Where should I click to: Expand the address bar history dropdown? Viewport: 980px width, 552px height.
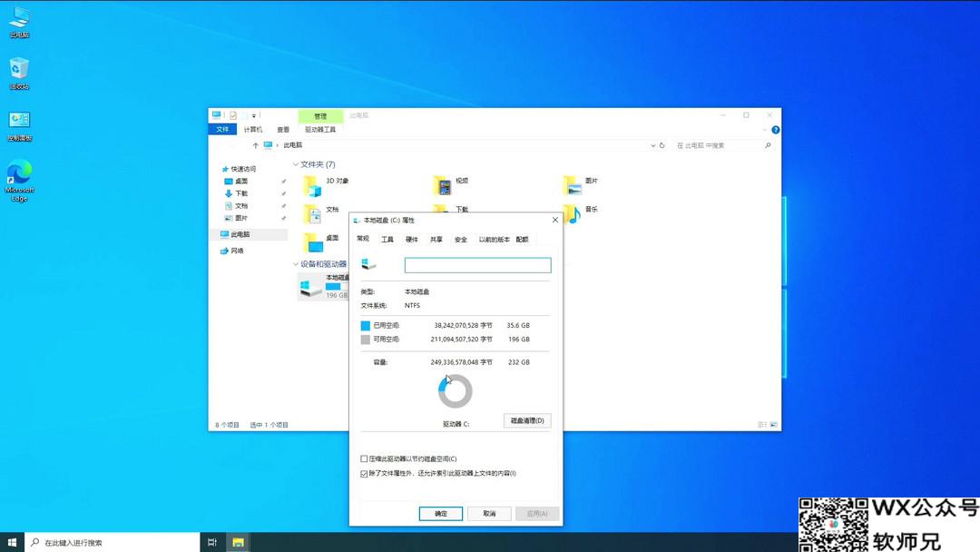click(x=652, y=145)
